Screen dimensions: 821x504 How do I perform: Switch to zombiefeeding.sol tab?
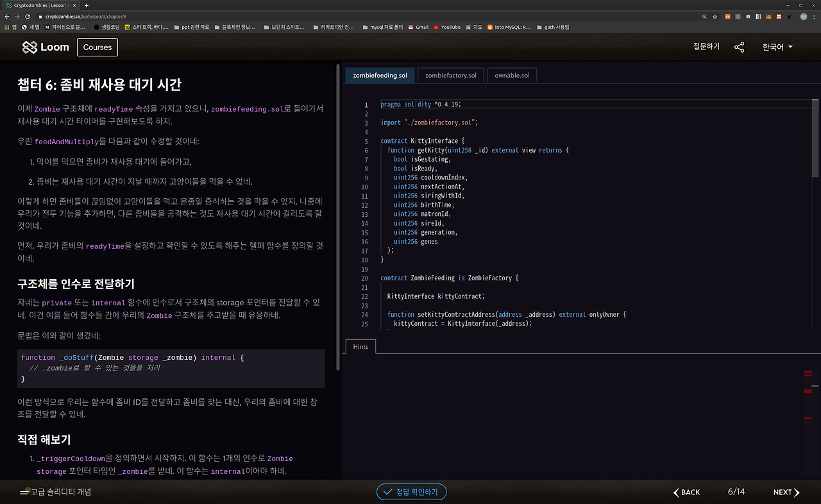381,75
